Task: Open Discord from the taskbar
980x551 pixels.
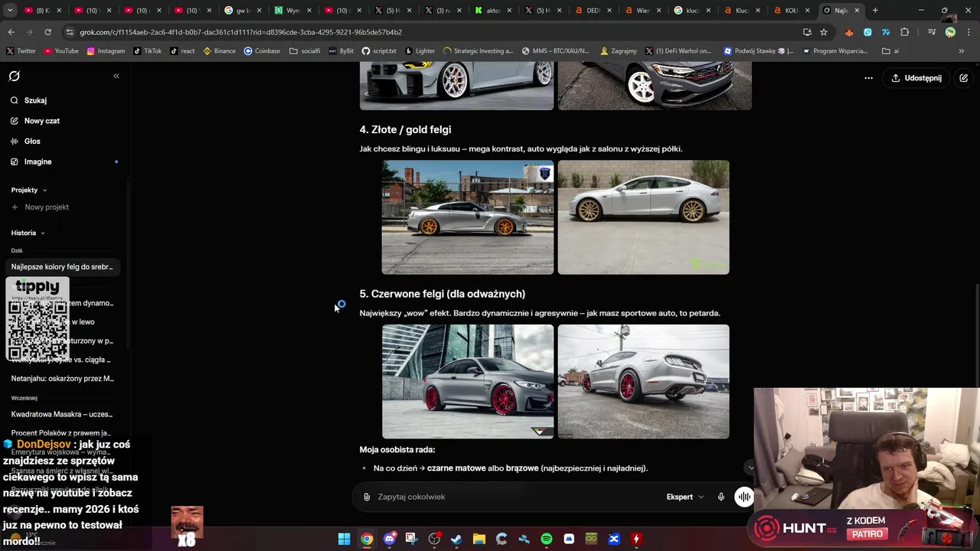Action: tap(389, 539)
